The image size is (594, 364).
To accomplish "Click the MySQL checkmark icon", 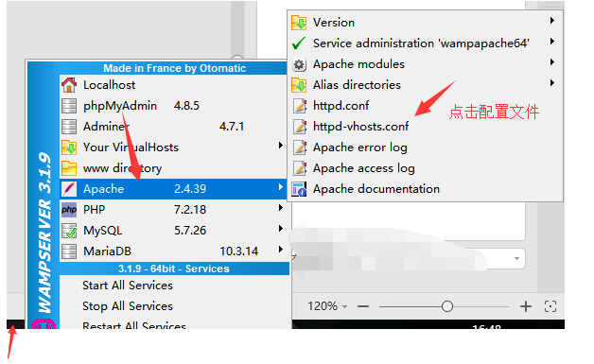I will click(x=69, y=231).
